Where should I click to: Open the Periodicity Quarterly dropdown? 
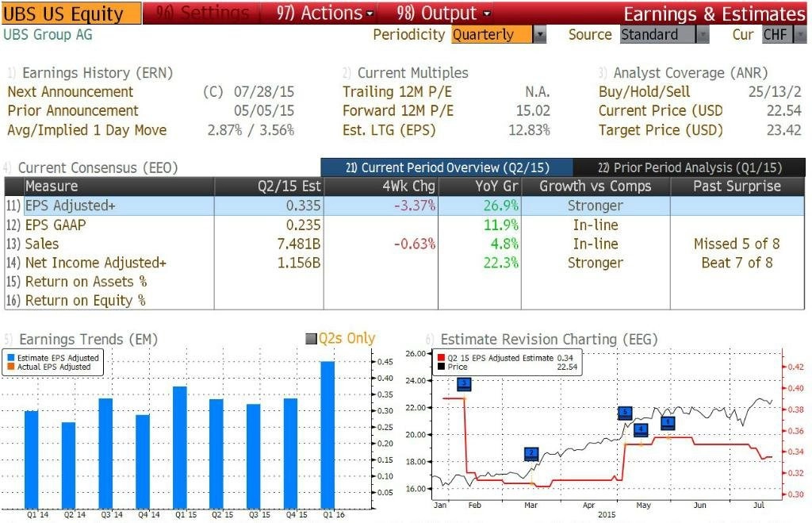(x=499, y=35)
